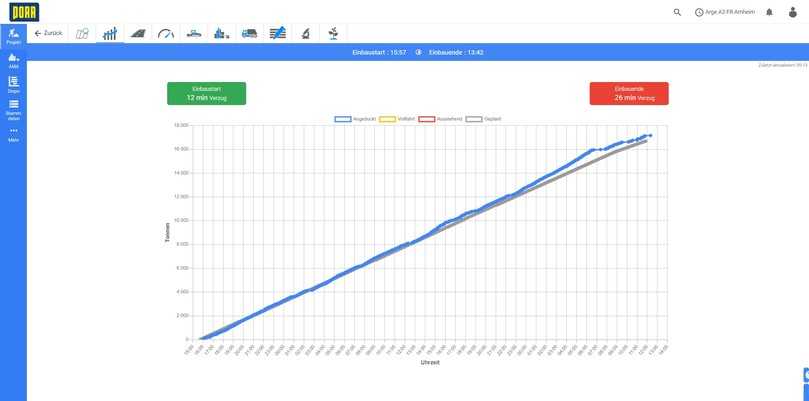Screen dimensions: 809x401
Task: Click the Zurück back button
Action: 48,33
